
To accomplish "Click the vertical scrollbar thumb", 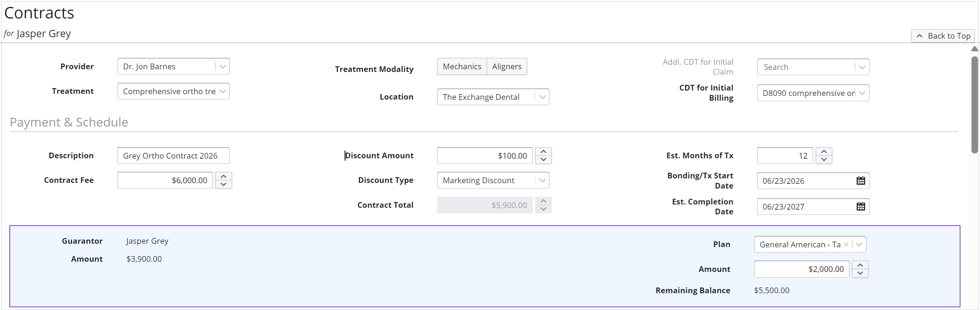I will tap(974, 105).
